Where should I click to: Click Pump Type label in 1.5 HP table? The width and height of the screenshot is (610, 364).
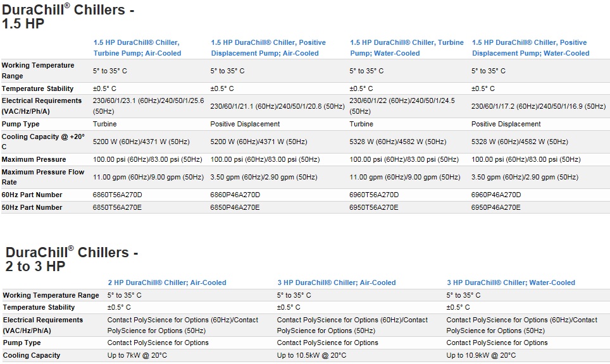pos(20,124)
